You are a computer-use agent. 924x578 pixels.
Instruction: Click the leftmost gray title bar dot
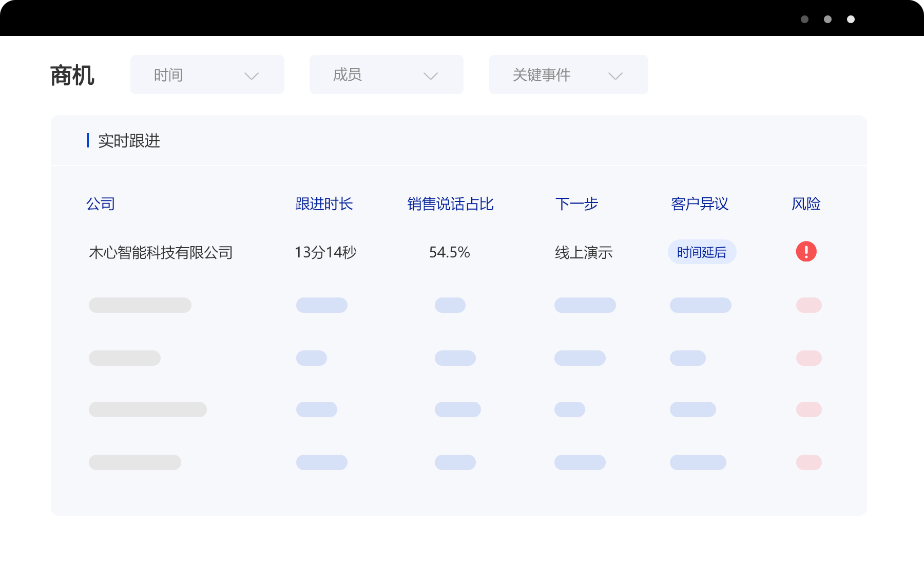[x=804, y=20]
